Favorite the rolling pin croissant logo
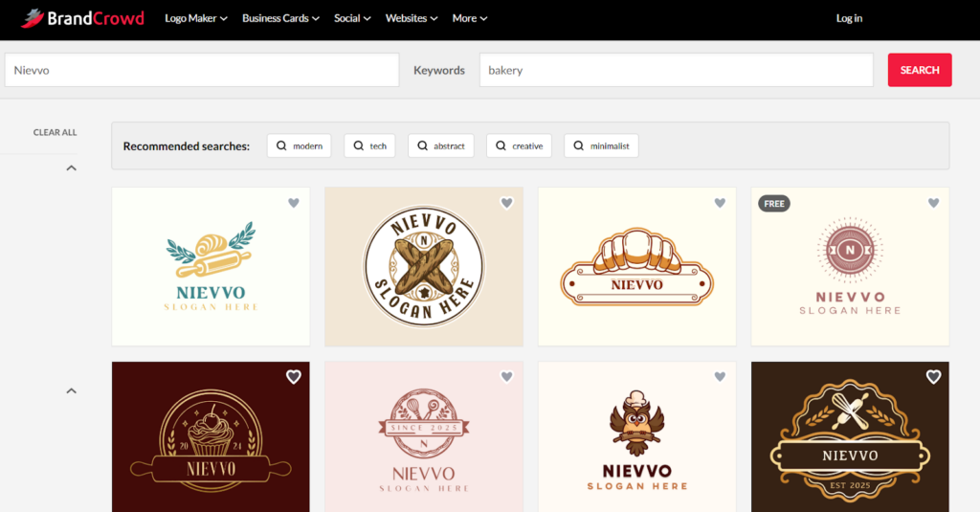Image resolution: width=980 pixels, height=512 pixels. coord(294,203)
